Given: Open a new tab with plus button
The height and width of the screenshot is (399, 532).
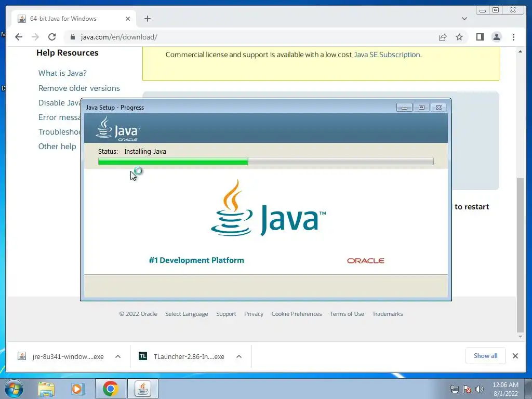Looking at the screenshot, I should point(147,19).
